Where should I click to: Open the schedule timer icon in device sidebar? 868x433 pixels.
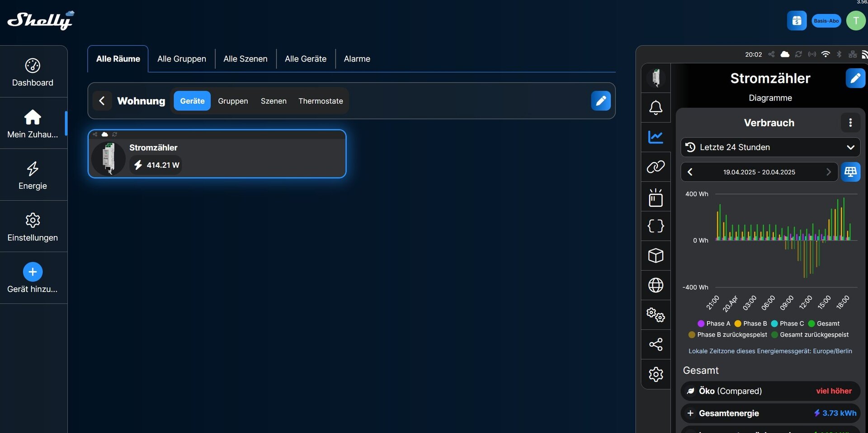pos(656,197)
